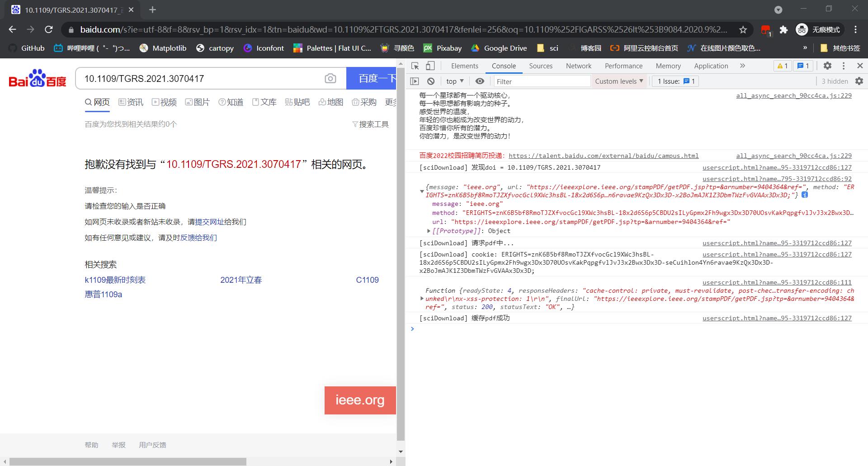Click the DevTools inspect element picker icon
Image resolution: width=868 pixels, height=466 pixels.
tap(415, 66)
